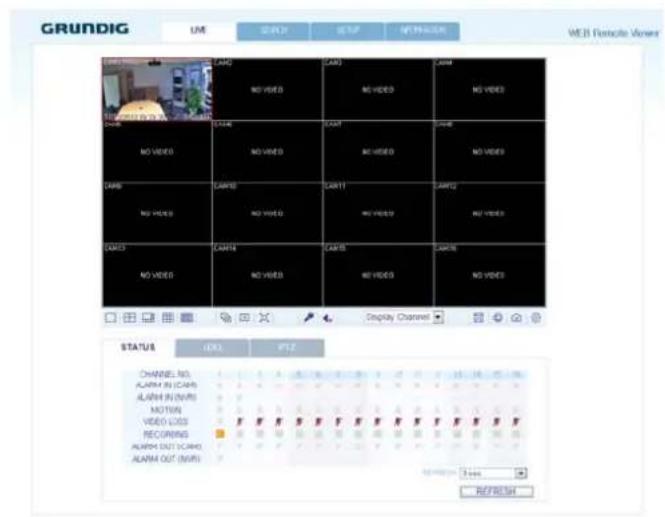Image resolution: width=665 pixels, height=517 pixels.
Task: Open the fourth top tab after SETUP
Action: click(423, 31)
